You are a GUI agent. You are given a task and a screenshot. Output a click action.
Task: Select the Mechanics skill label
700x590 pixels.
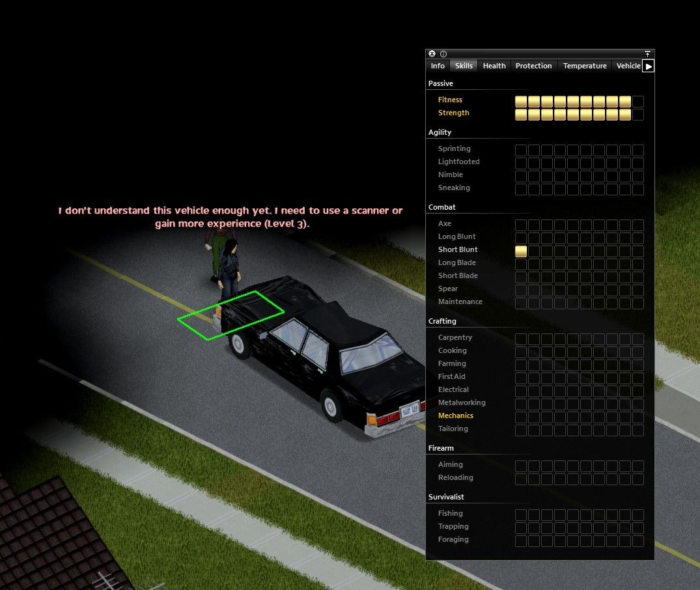[455, 415]
